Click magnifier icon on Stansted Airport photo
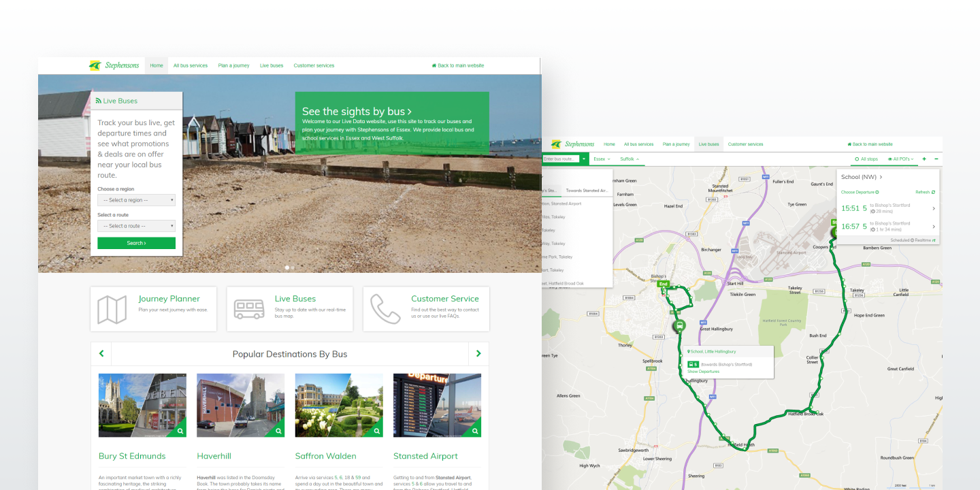This screenshot has height=490, width=980. [475, 431]
